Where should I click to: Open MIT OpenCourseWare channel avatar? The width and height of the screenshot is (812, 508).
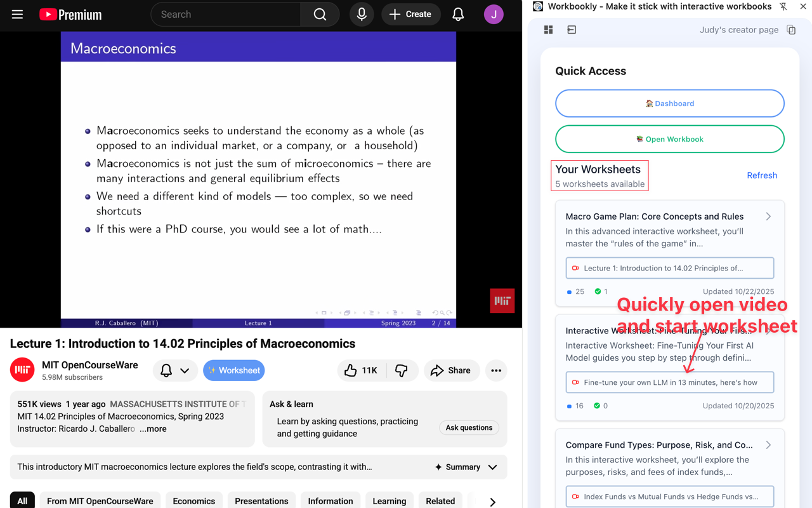[x=22, y=370]
